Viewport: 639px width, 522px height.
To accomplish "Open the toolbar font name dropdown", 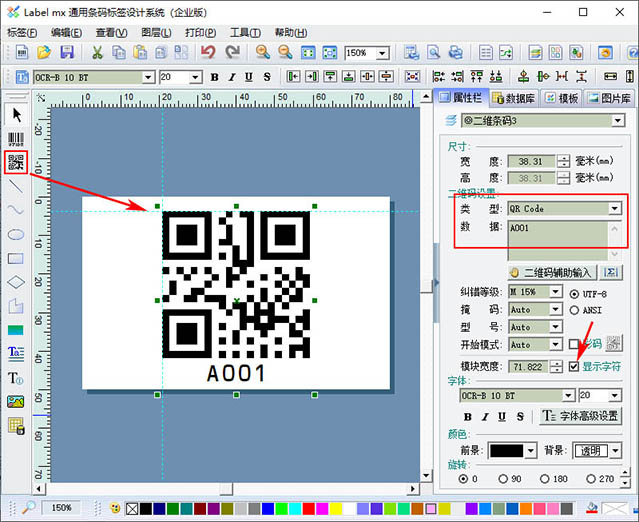I will click(148, 77).
